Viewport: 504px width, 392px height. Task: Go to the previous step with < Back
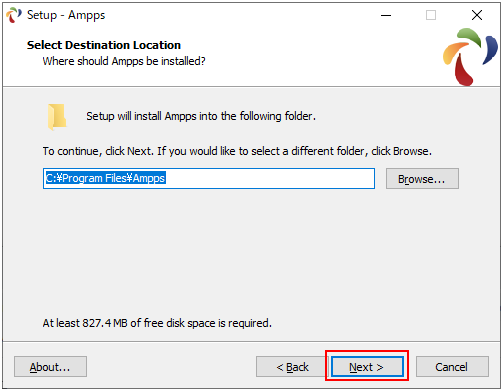click(x=292, y=367)
